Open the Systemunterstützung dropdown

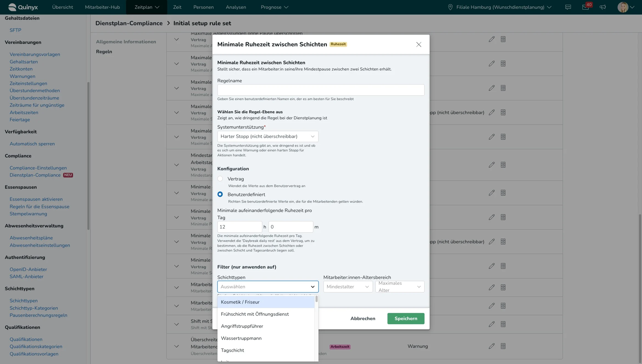point(268,136)
